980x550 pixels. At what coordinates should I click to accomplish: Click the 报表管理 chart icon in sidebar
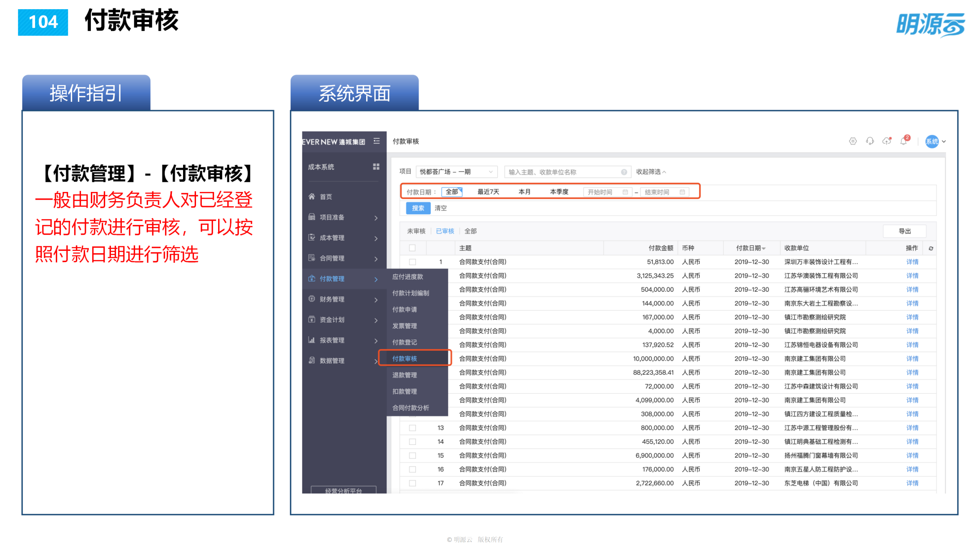pos(312,340)
